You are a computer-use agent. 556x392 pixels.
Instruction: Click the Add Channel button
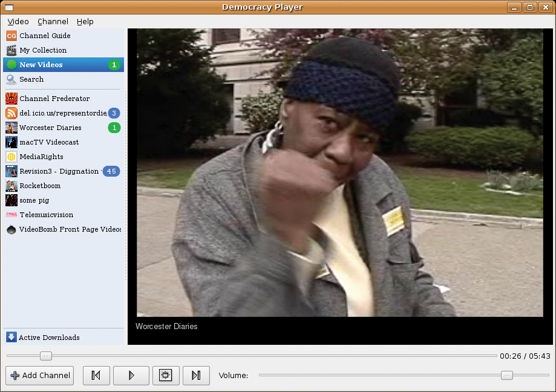tap(40, 375)
